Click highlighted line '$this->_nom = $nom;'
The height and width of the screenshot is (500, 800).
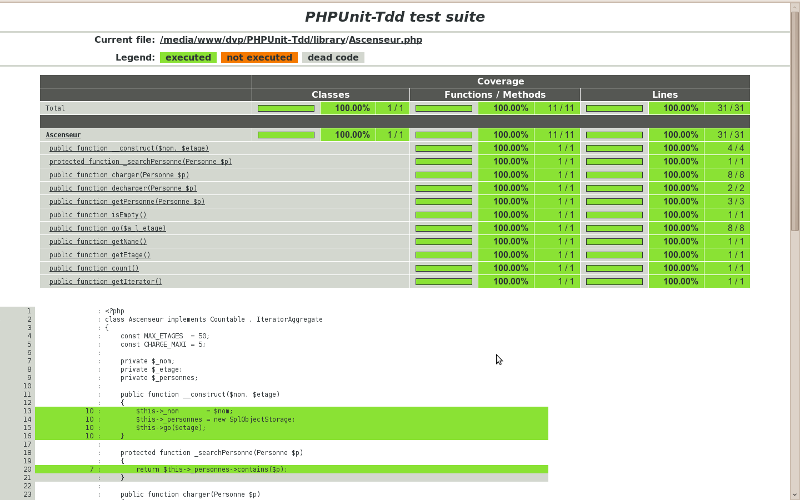(291, 411)
